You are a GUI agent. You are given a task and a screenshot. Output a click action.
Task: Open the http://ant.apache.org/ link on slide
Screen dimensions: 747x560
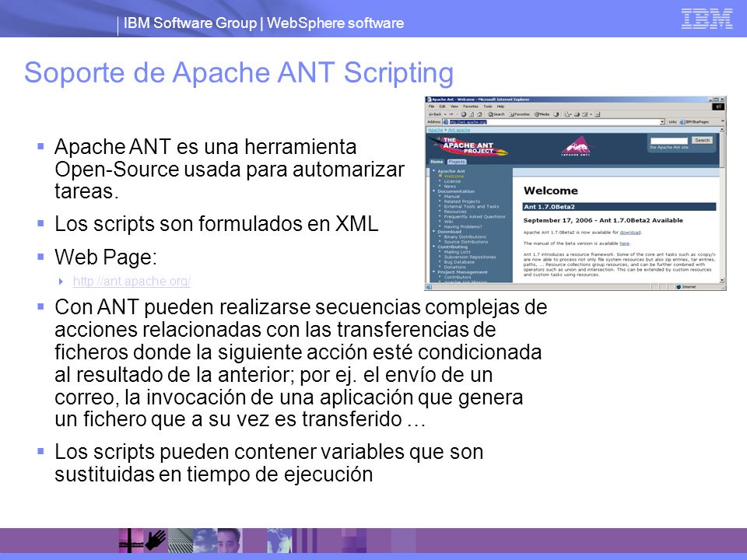pyautogui.click(x=132, y=281)
